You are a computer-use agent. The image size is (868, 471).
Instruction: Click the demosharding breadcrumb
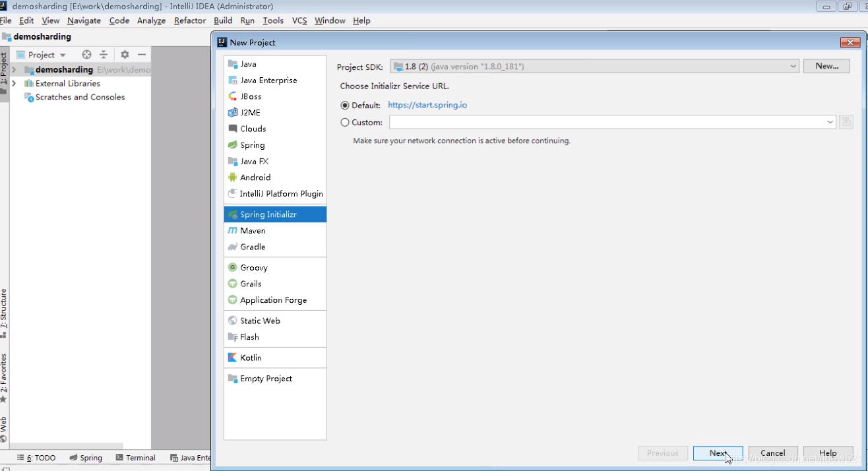click(36, 37)
